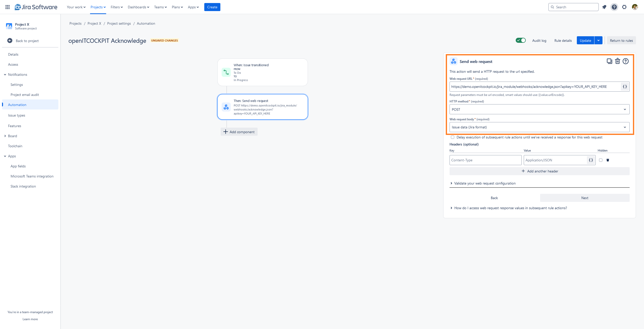Open the Plans menu

point(177,7)
